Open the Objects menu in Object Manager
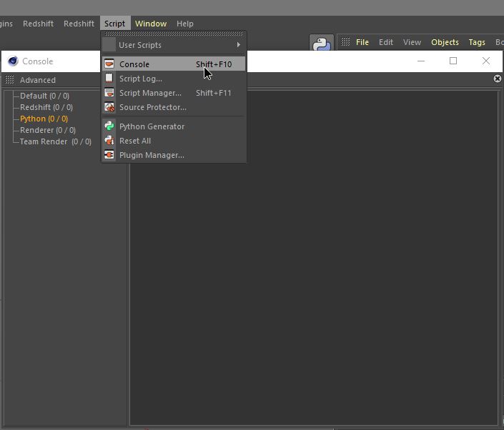504x430 pixels. tap(445, 42)
